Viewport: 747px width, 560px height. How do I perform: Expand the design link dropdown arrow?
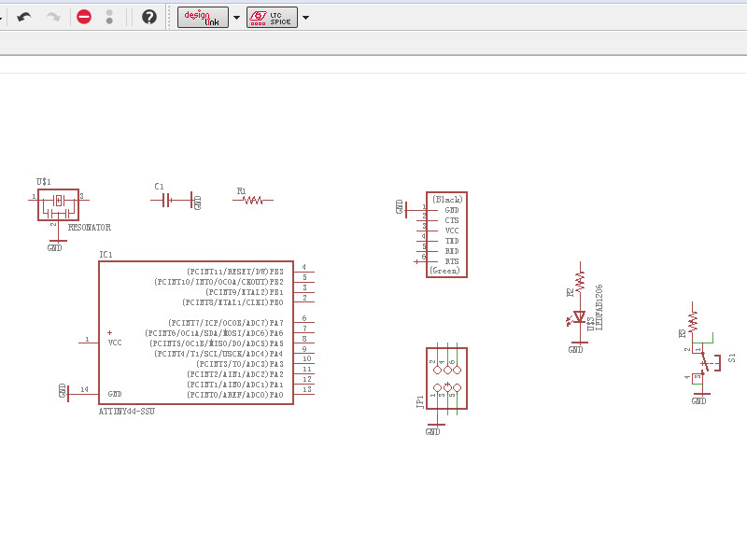pyautogui.click(x=236, y=18)
